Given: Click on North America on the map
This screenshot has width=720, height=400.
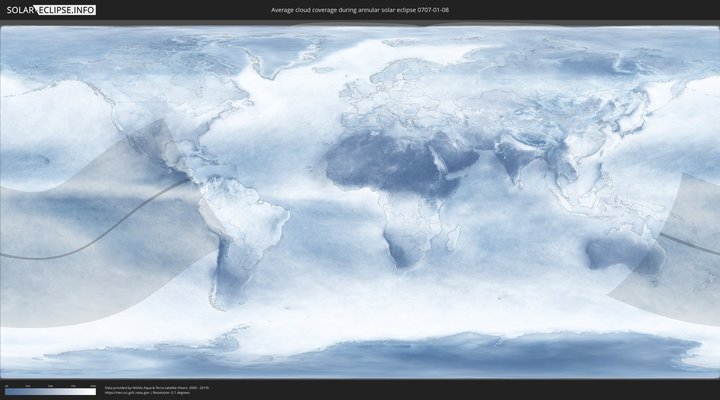Looking at the screenshot, I should point(150,110).
